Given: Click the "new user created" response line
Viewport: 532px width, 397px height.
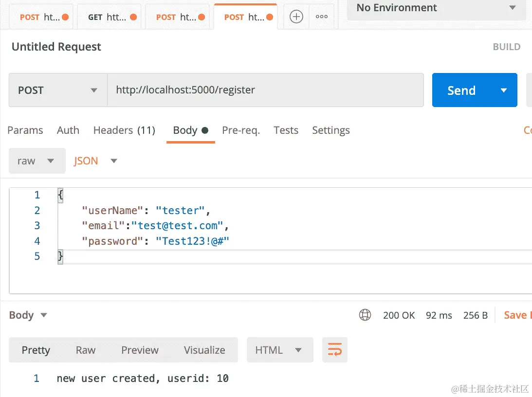Looking at the screenshot, I should pyautogui.click(x=143, y=379).
